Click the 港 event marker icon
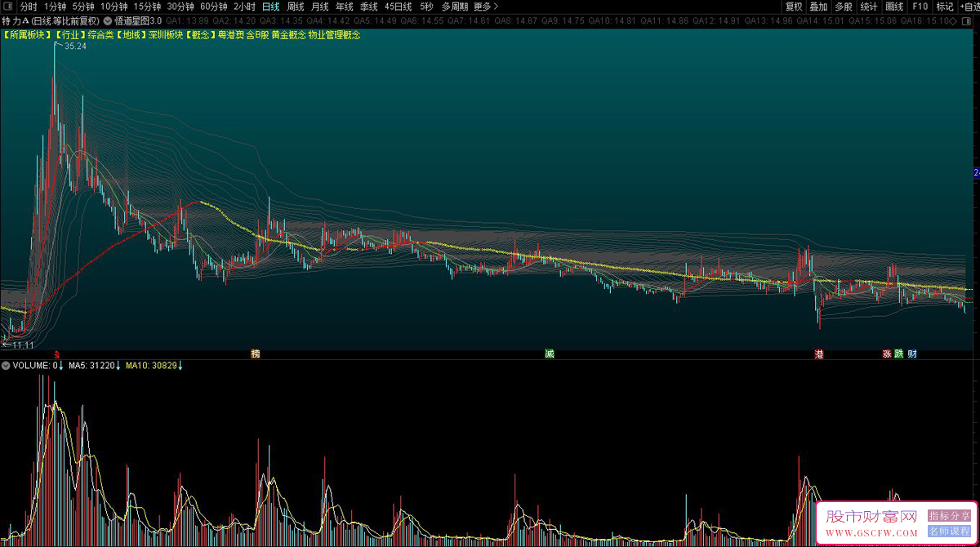Viewport: 980px width, 547px height. [819, 354]
